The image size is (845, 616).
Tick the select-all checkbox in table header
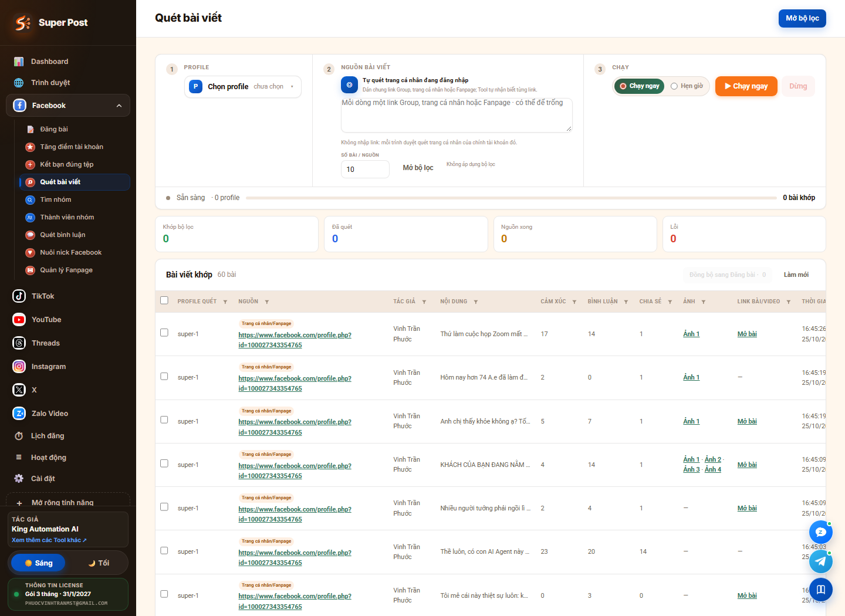164,300
